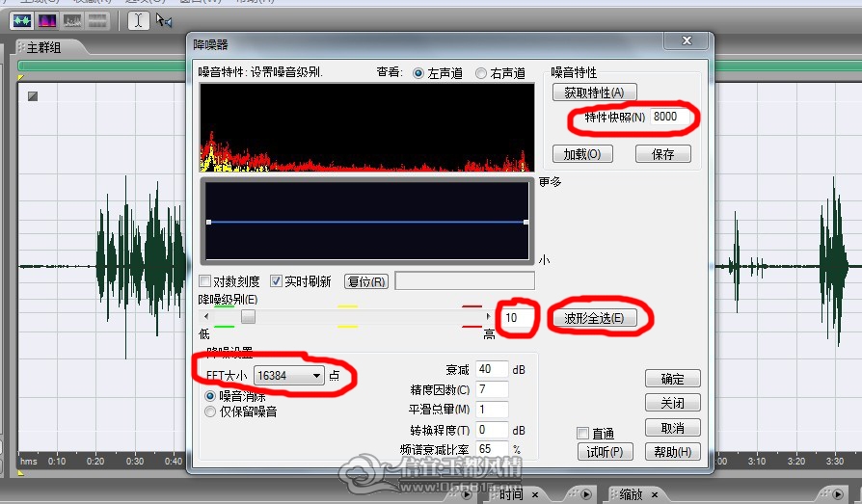Enable 直通 bypass checkbox
This screenshot has height=504, width=862.
582,433
